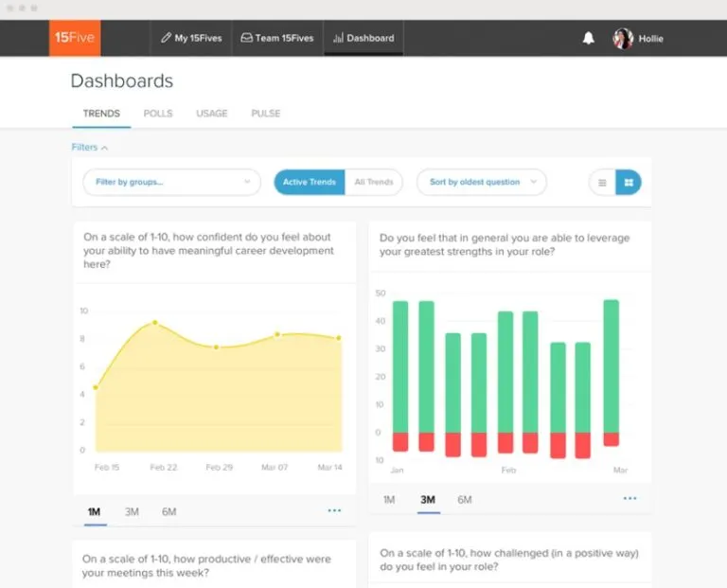The image size is (727, 588).
Task: Open Filter by groups dropdown
Action: point(171,183)
